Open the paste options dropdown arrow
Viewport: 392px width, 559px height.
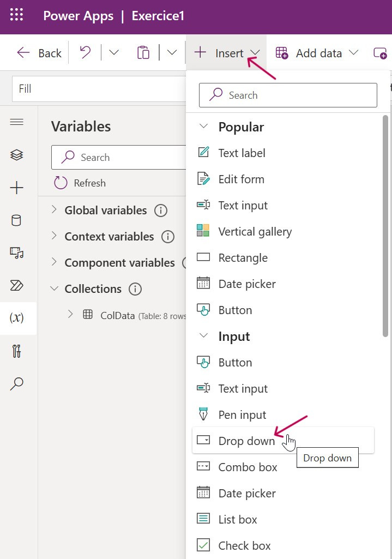click(172, 53)
